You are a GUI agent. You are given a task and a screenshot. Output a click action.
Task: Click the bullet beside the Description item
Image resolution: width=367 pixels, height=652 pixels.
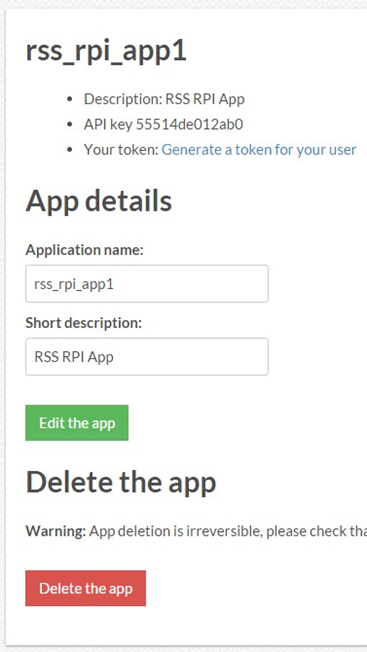[x=70, y=99]
